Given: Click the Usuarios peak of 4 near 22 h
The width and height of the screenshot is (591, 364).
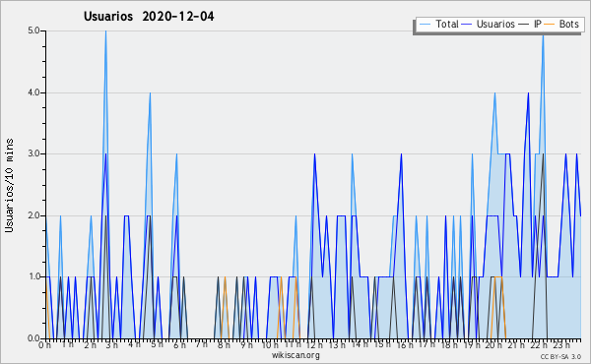Looking at the screenshot, I should pyautogui.click(x=528, y=93).
